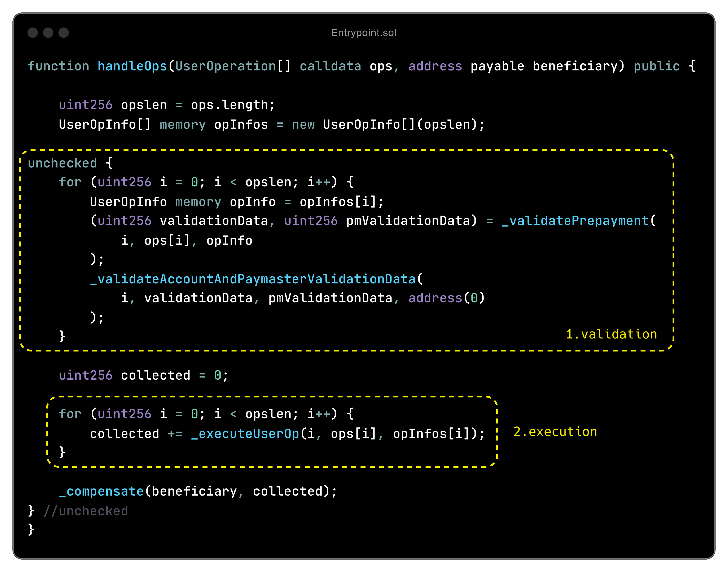Click the unchecked keyword opening the block
The height and width of the screenshot is (572, 728).
point(62,163)
